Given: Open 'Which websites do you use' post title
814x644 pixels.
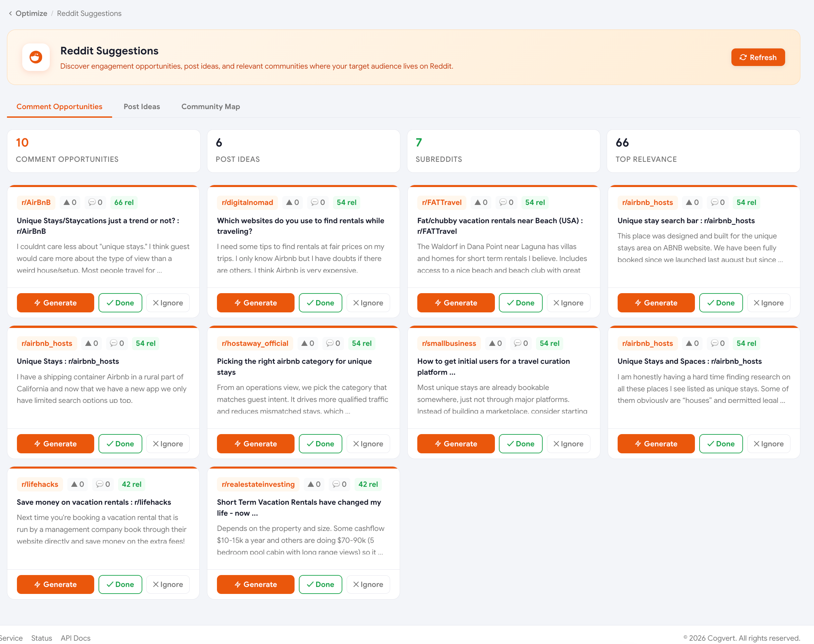Looking at the screenshot, I should [300, 226].
